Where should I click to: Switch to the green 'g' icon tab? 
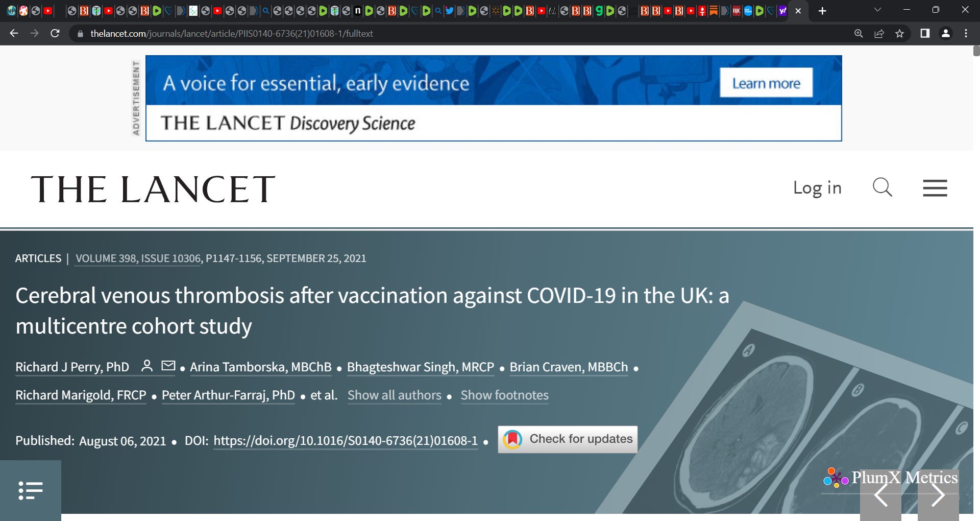[x=599, y=11]
